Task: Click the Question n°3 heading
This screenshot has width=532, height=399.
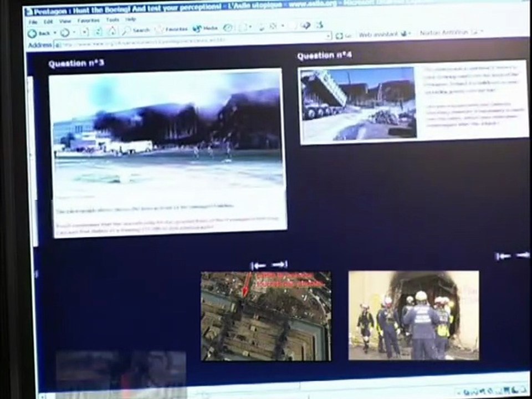Action: click(x=76, y=63)
